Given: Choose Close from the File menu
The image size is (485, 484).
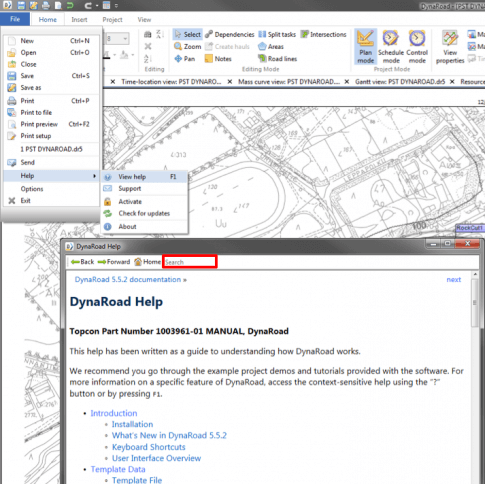Looking at the screenshot, I should click(x=52, y=64).
